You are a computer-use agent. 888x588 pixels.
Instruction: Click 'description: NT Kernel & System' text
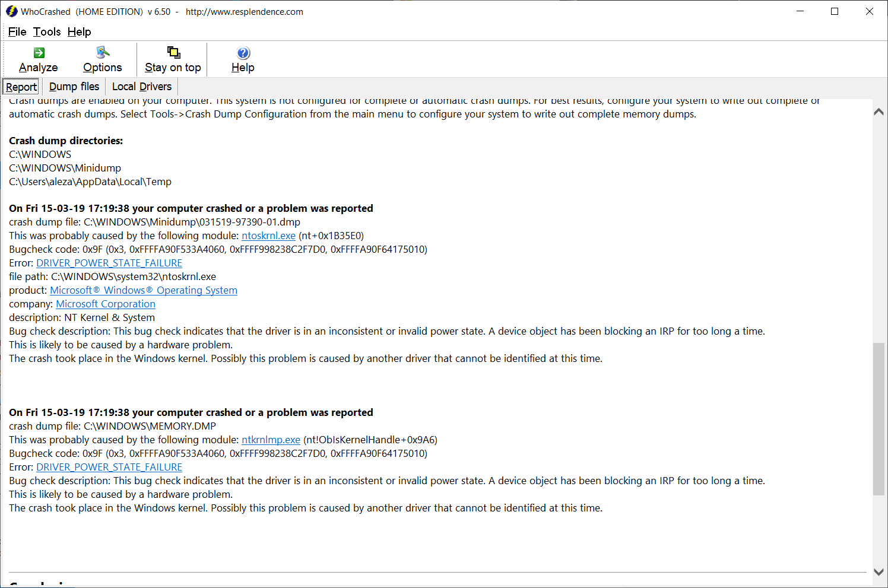click(82, 317)
